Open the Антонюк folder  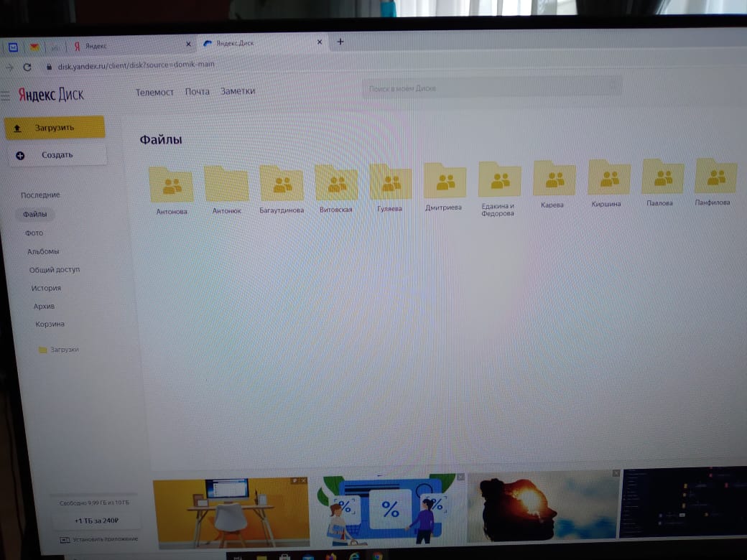[x=226, y=185]
